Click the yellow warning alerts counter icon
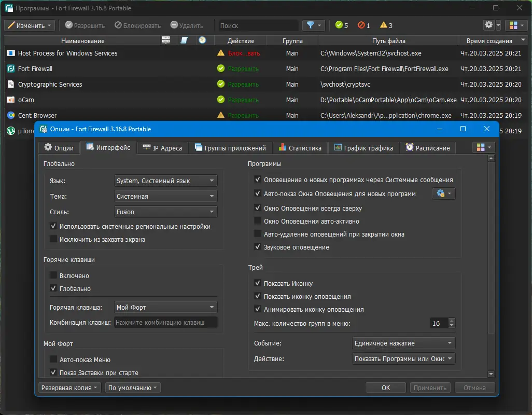Image resolution: width=532 pixels, height=415 pixels. click(383, 25)
